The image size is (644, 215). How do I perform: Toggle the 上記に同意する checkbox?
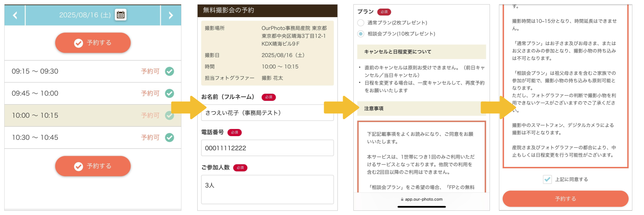(547, 179)
